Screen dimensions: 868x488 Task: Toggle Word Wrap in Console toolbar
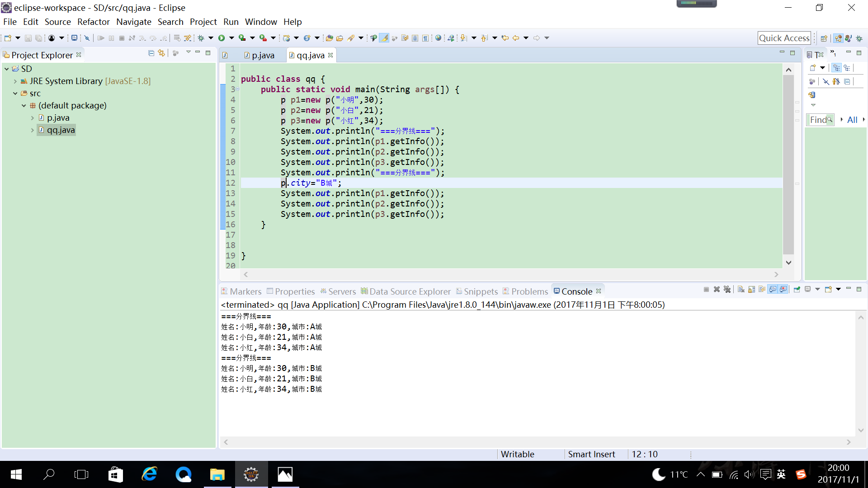tap(762, 290)
